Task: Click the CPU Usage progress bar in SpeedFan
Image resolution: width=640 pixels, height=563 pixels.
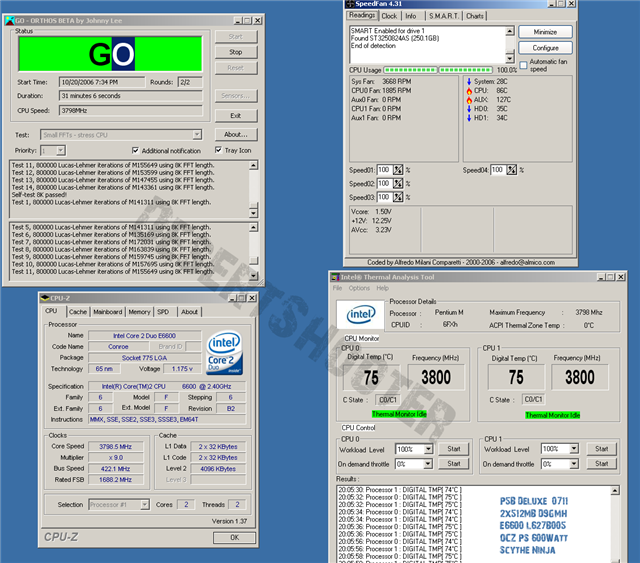Action: (438, 70)
